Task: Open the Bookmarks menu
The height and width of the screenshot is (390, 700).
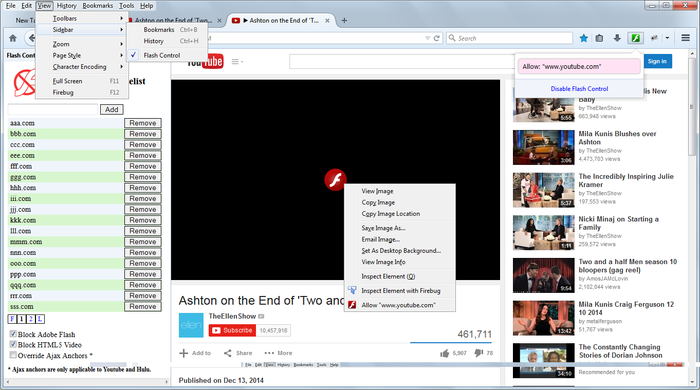Action: pos(97,6)
